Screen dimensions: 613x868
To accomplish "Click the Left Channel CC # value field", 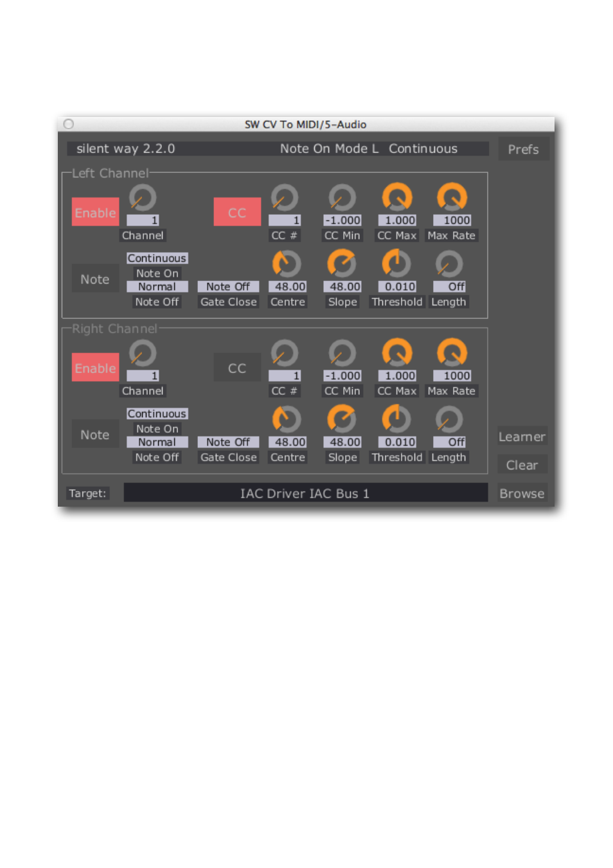I will pyautogui.click(x=284, y=220).
